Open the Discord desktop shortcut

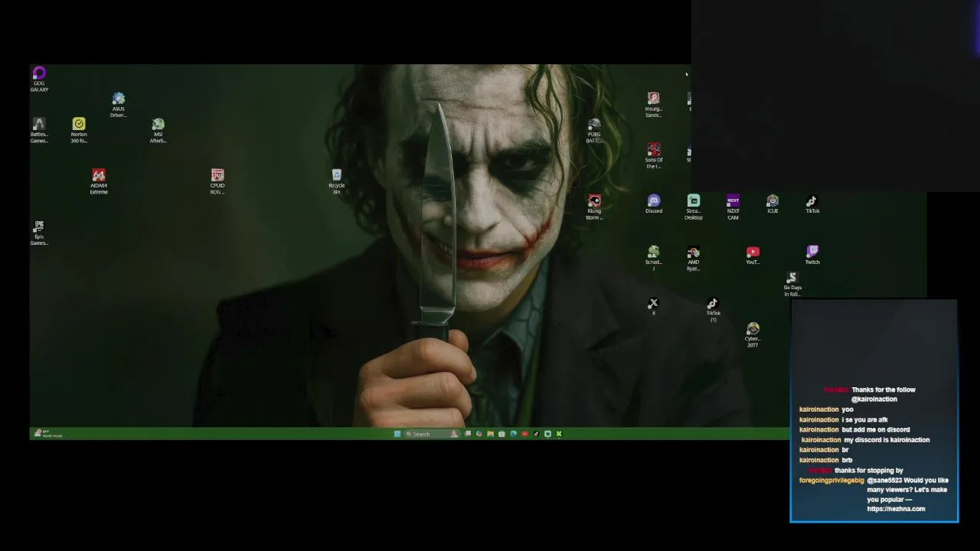pos(653,204)
